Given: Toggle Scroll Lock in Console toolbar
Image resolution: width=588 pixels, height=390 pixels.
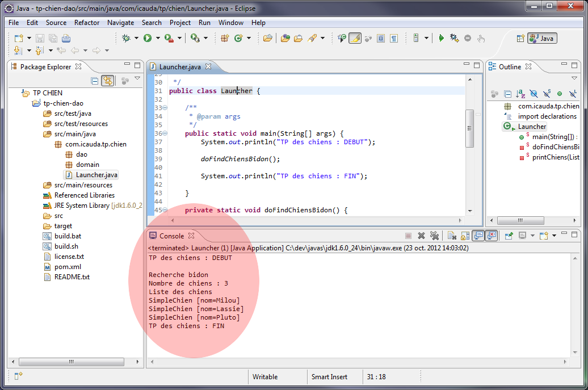Looking at the screenshot, I should click(x=465, y=236).
